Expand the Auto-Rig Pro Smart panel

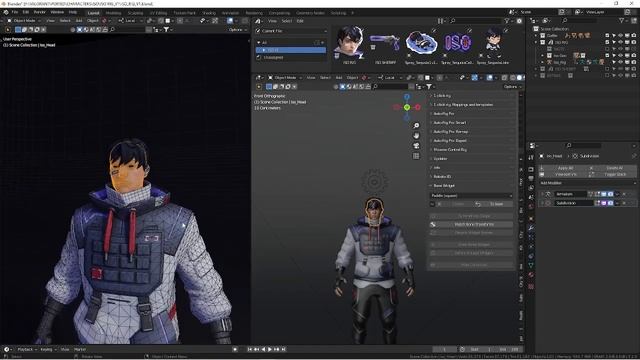[471, 122]
